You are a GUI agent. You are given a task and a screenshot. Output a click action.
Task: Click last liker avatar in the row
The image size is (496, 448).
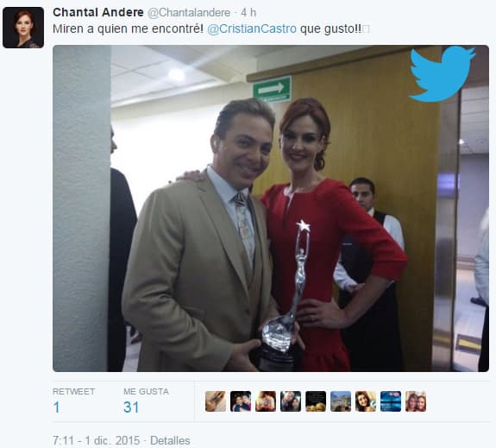point(416,401)
